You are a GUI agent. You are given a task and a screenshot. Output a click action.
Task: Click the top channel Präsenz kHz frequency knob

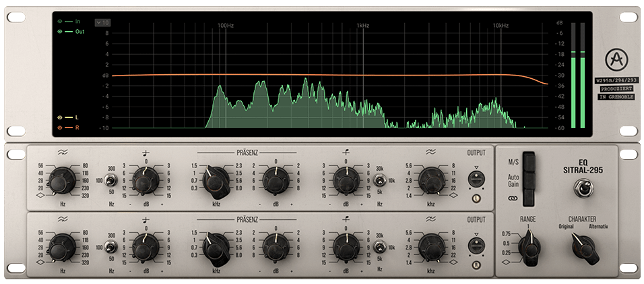point(216,181)
